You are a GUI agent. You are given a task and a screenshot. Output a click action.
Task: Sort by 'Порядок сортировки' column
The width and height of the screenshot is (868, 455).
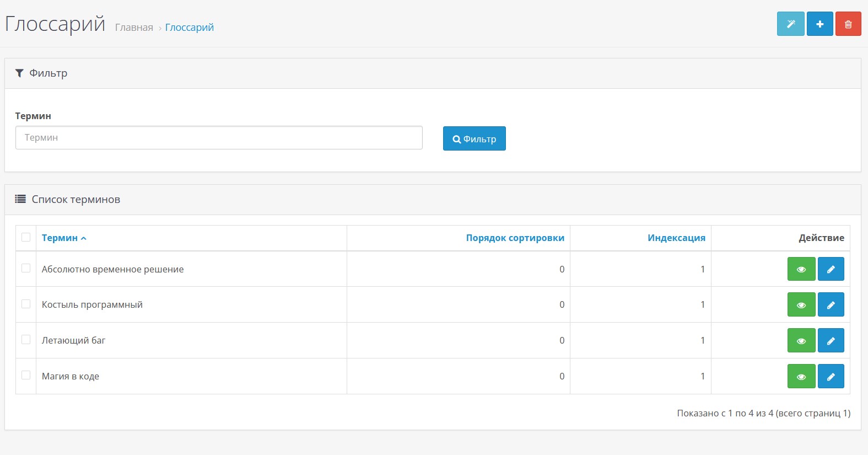click(x=515, y=238)
